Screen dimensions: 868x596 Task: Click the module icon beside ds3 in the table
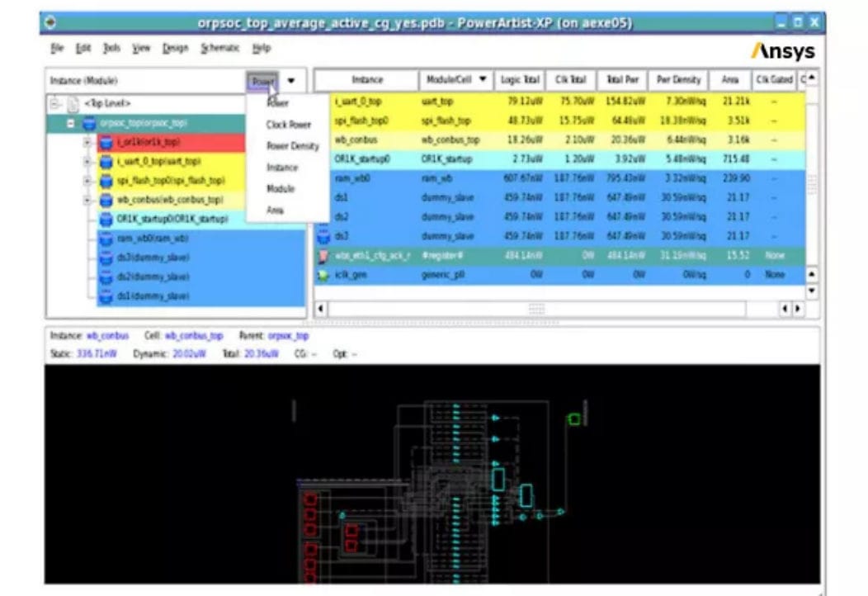pyautogui.click(x=323, y=235)
